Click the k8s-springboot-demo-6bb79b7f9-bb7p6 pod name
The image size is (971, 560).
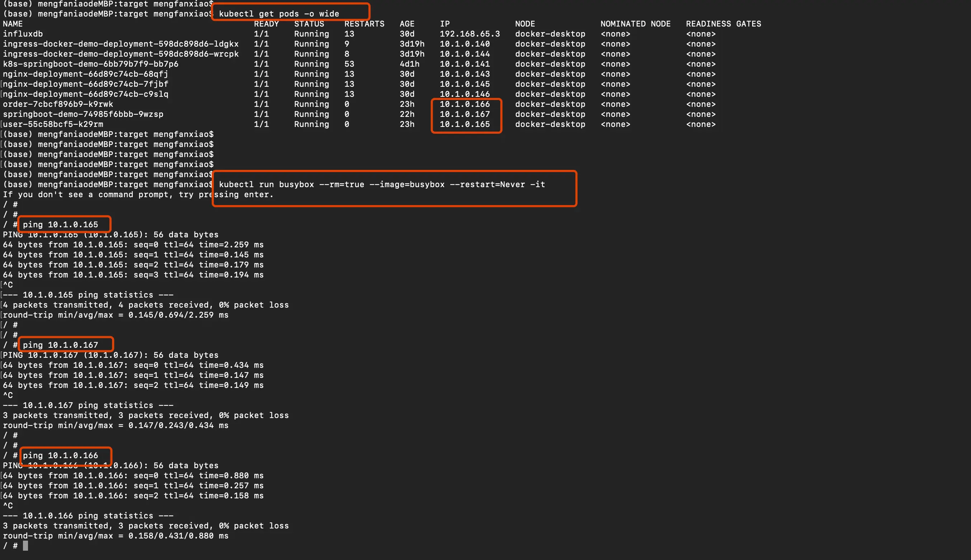(90, 64)
